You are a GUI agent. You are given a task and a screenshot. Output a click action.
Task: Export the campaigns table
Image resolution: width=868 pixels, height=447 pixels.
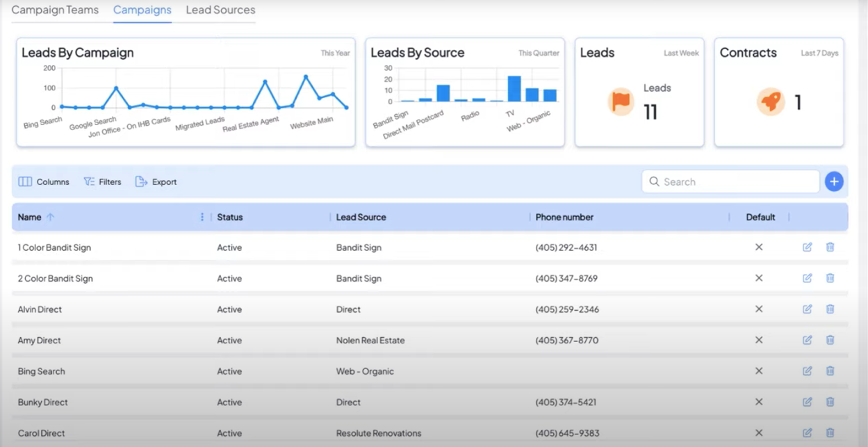[x=156, y=181]
